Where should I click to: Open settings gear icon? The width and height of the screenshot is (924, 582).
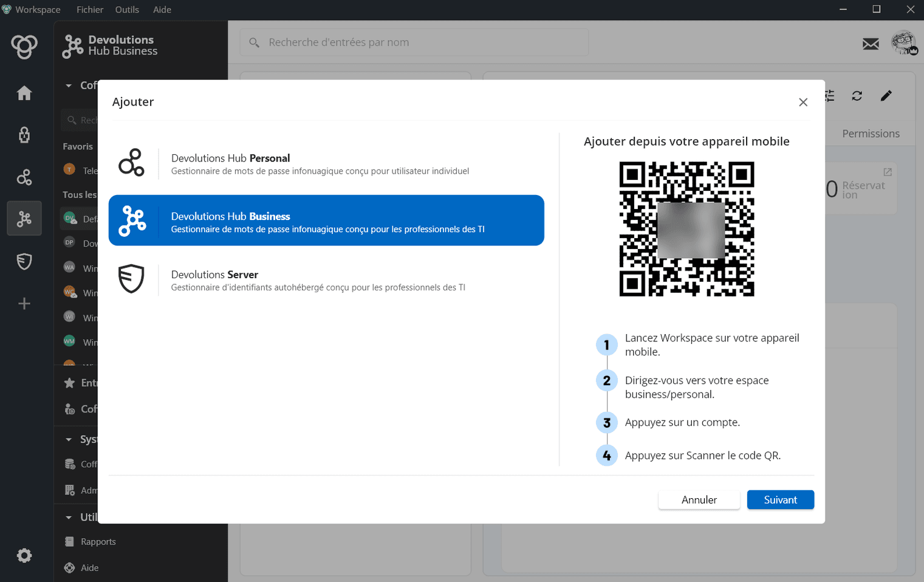[x=24, y=555]
